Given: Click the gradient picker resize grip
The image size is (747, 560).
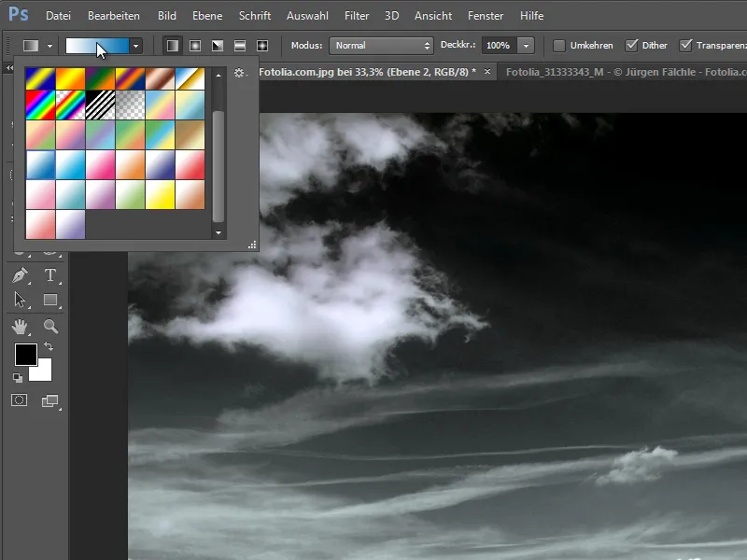Looking at the screenshot, I should click(x=252, y=245).
